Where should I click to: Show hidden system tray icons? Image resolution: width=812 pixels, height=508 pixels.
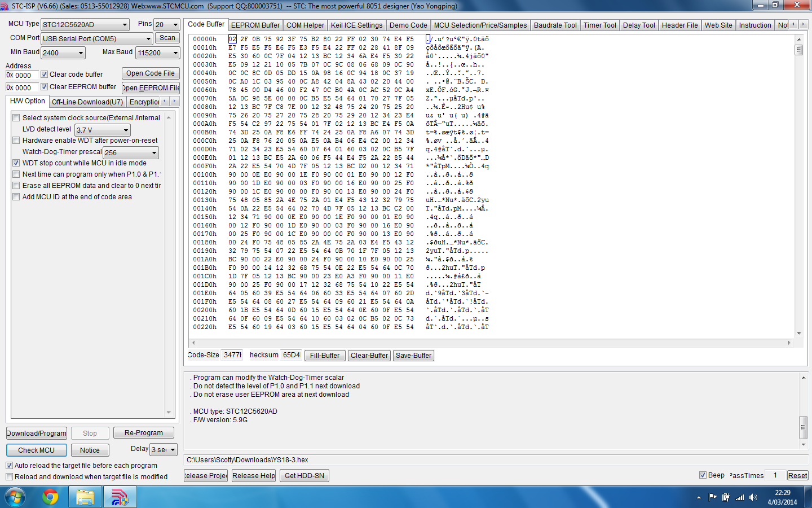coord(699,497)
